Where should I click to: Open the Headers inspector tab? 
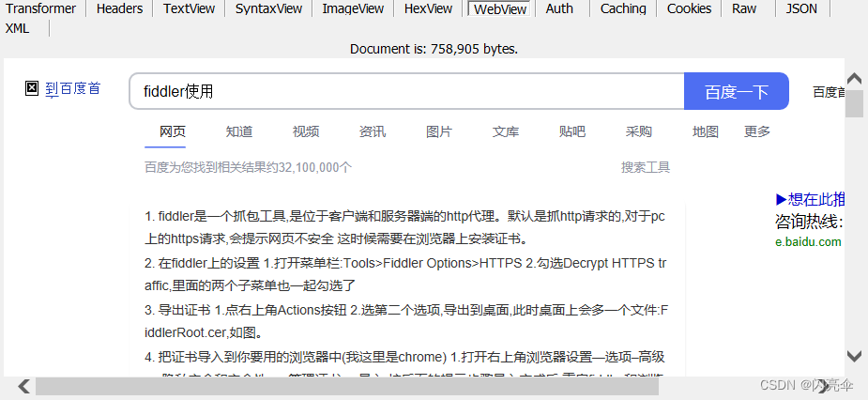click(120, 8)
